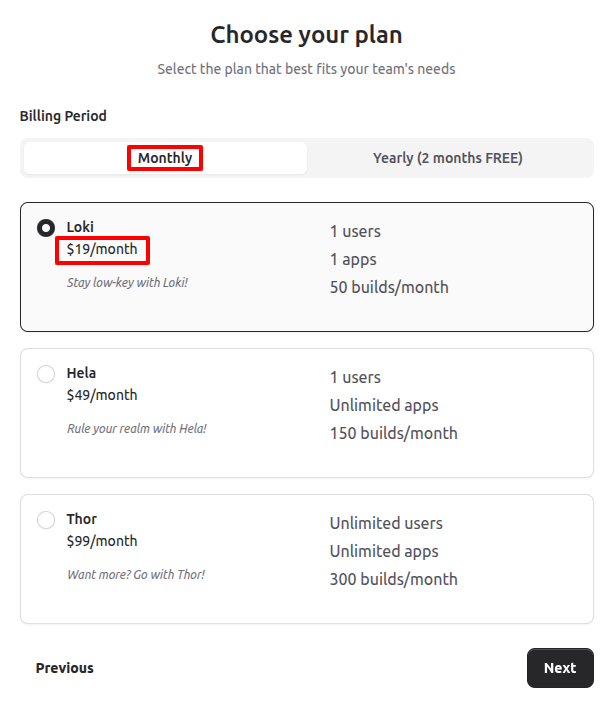The width and height of the screenshot is (615, 708).
Task: Pick the Thor plan radio button
Action: pos(46,520)
